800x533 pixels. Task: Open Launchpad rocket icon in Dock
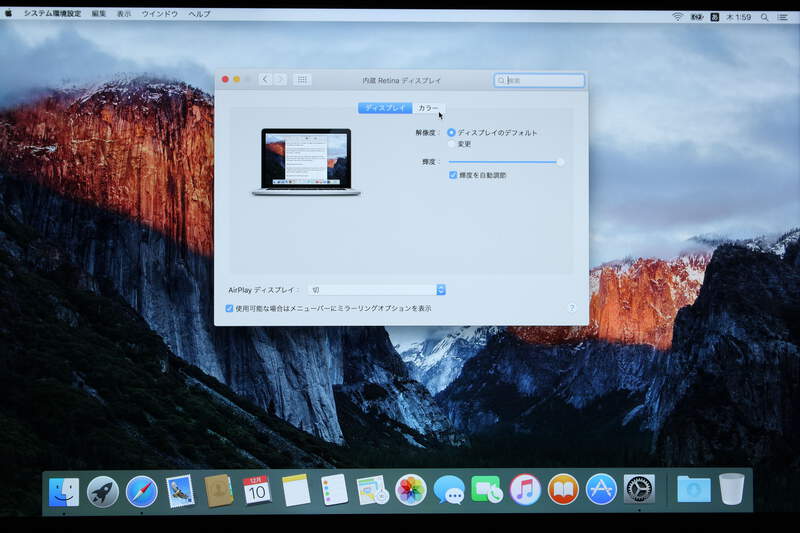point(103,490)
